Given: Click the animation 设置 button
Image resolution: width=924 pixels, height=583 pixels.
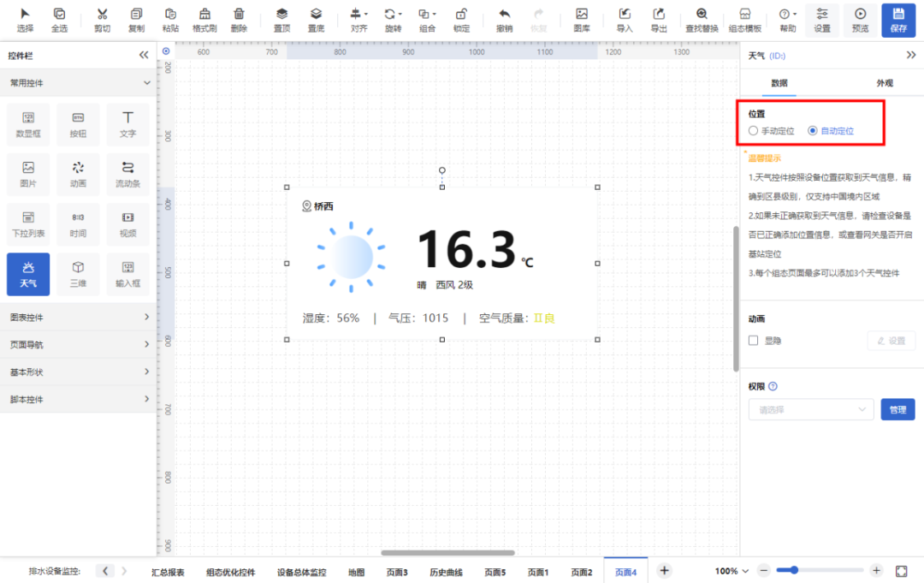Looking at the screenshot, I should pyautogui.click(x=891, y=341).
